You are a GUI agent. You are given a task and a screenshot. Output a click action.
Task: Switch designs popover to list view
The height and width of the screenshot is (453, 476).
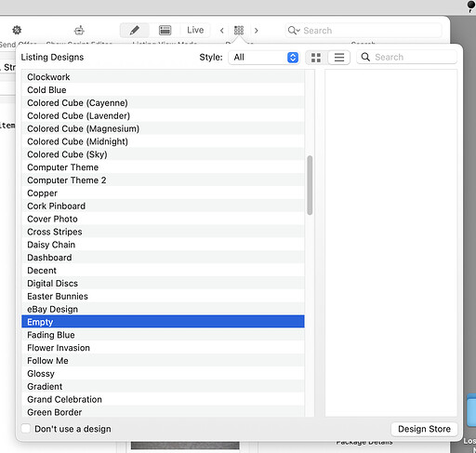point(339,58)
